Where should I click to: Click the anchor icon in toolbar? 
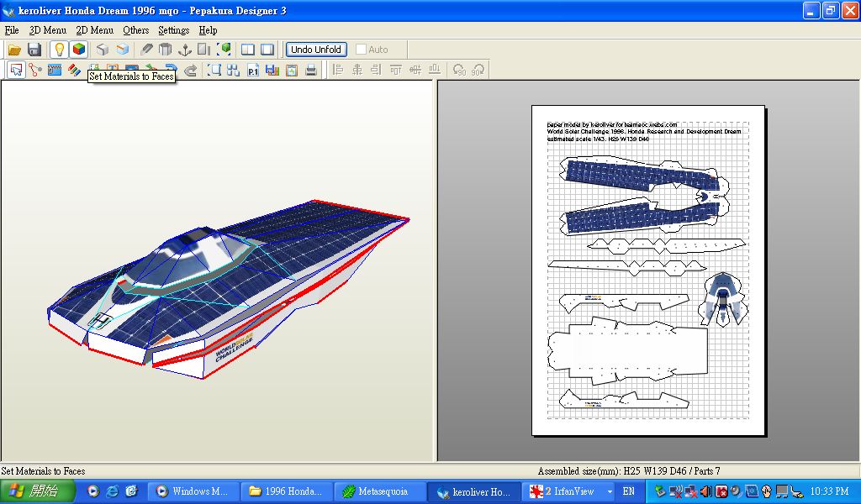184,50
